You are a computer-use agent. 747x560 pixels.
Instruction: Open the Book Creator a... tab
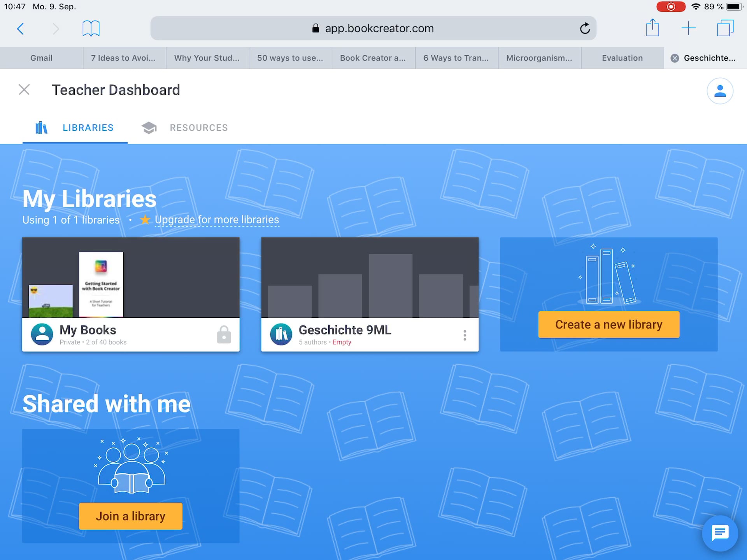coord(373,58)
